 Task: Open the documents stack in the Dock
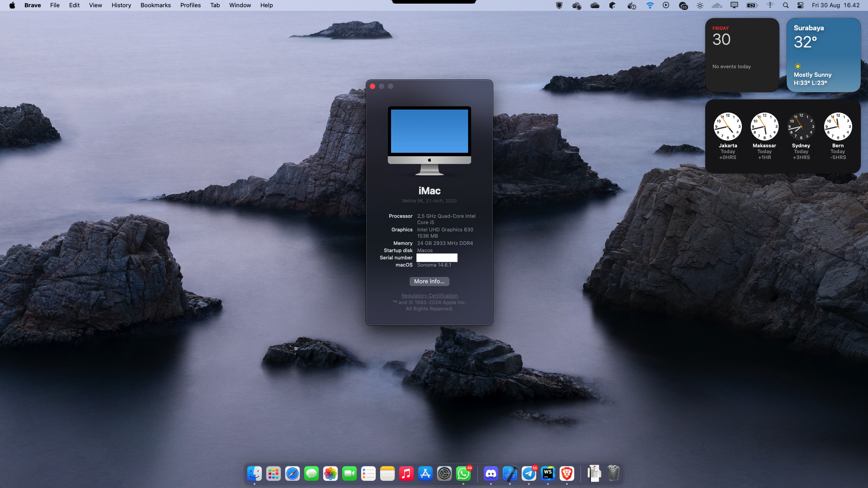click(594, 474)
